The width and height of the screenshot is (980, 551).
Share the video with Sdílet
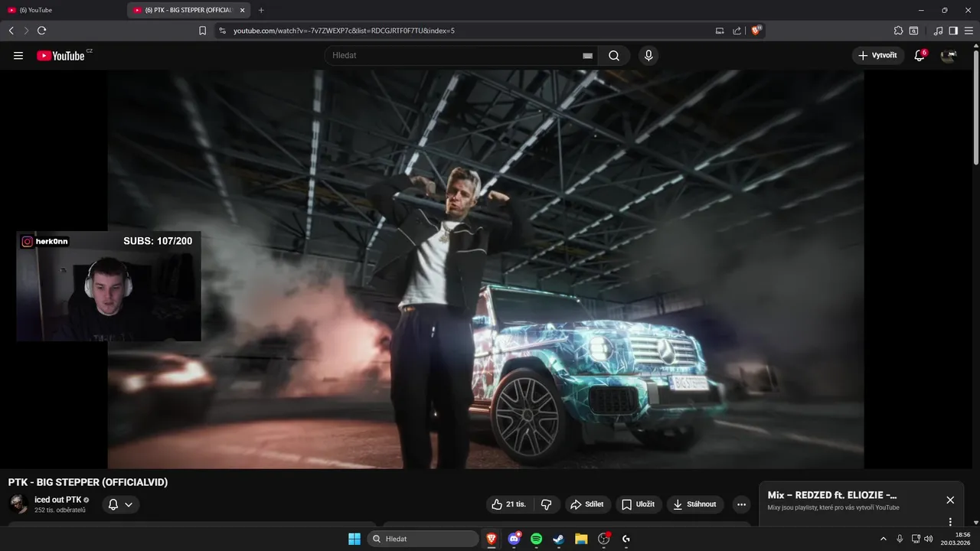pyautogui.click(x=587, y=504)
